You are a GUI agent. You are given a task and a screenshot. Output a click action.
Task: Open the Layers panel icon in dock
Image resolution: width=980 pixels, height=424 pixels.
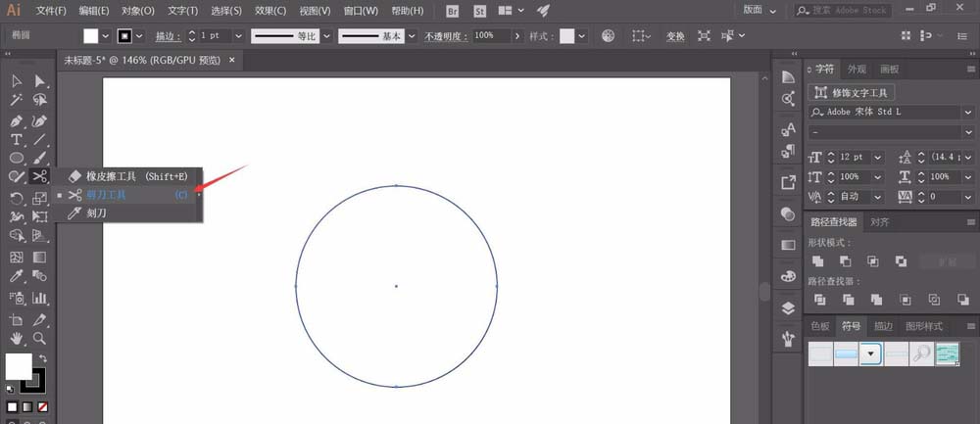[789, 307]
